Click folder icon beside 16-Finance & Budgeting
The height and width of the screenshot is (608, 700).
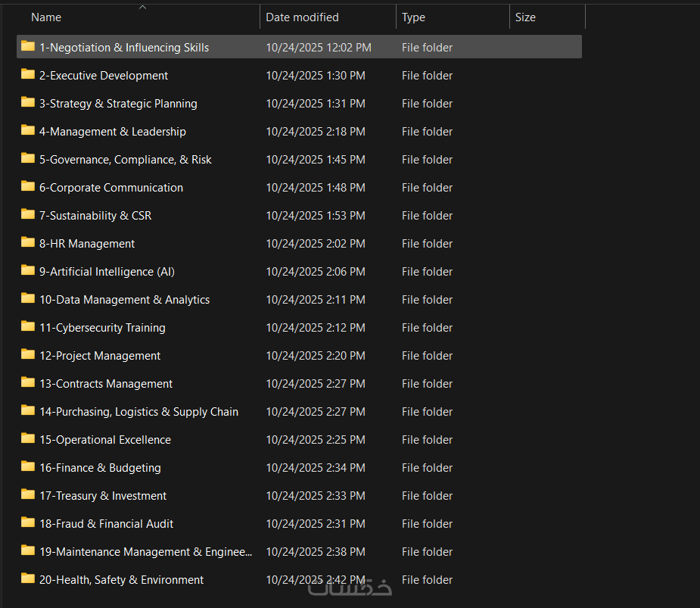click(x=28, y=467)
